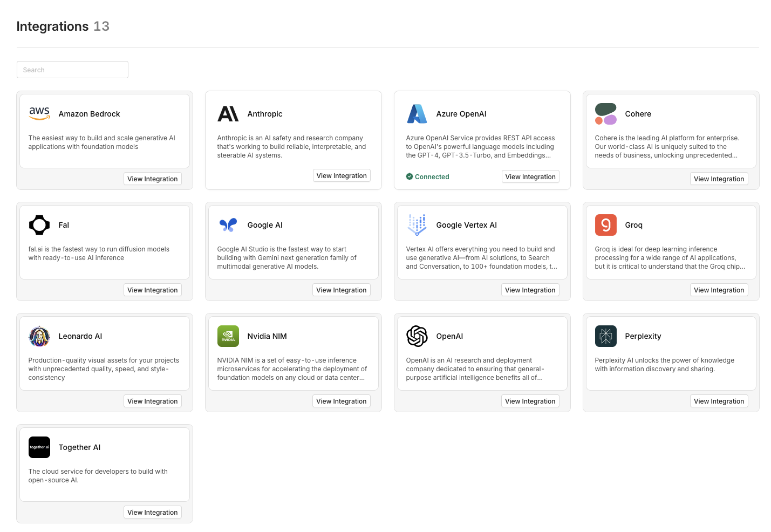Click the OpenAI card title
771x532 pixels.
pyautogui.click(x=449, y=336)
